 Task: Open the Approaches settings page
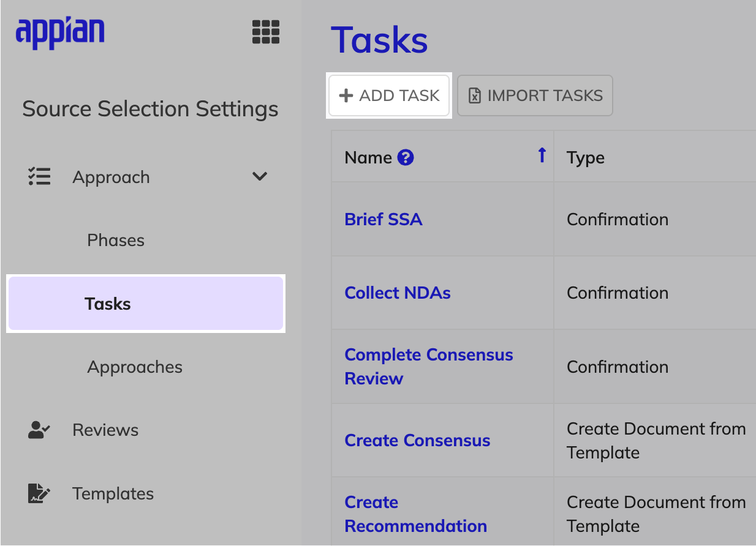pyautogui.click(x=135, y=367)
